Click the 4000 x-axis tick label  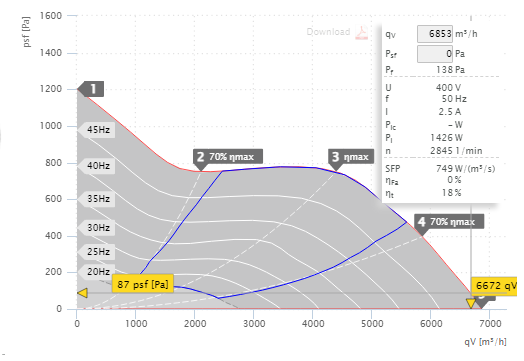313,324
